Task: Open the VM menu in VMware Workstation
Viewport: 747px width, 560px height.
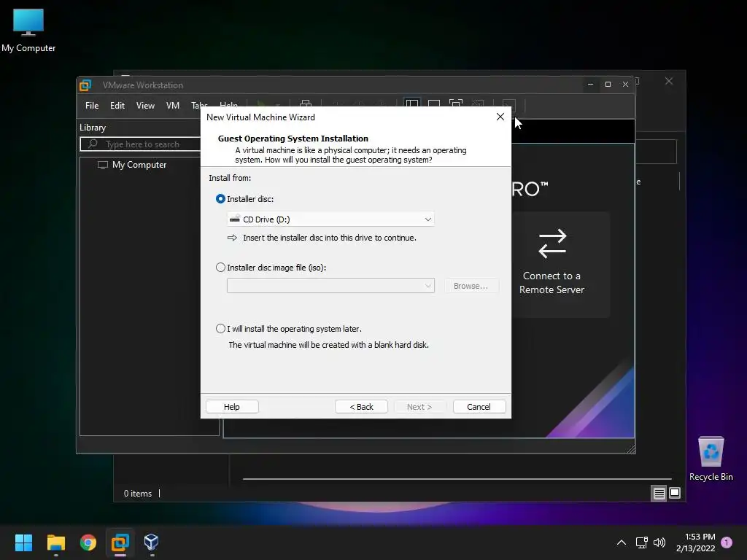Action: [x=172, y=106]
